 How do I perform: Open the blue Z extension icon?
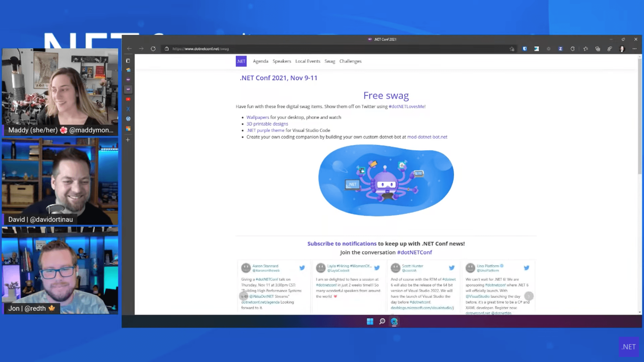click(560, 49)
